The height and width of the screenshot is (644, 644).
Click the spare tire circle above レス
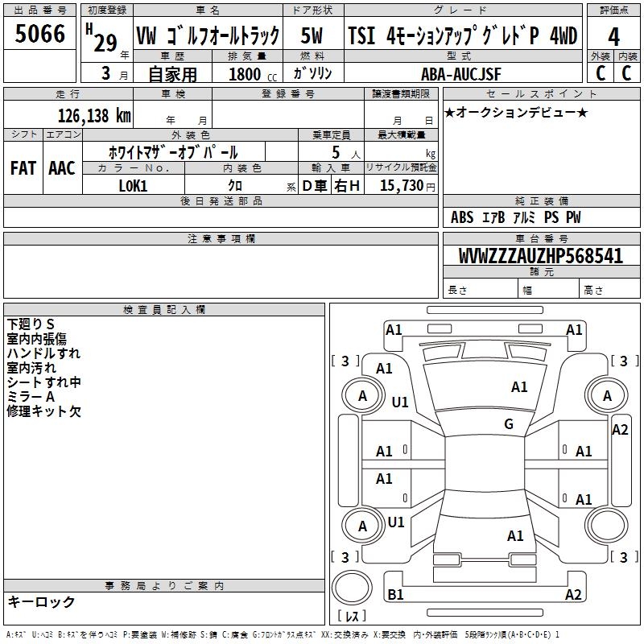pos(352,587)
